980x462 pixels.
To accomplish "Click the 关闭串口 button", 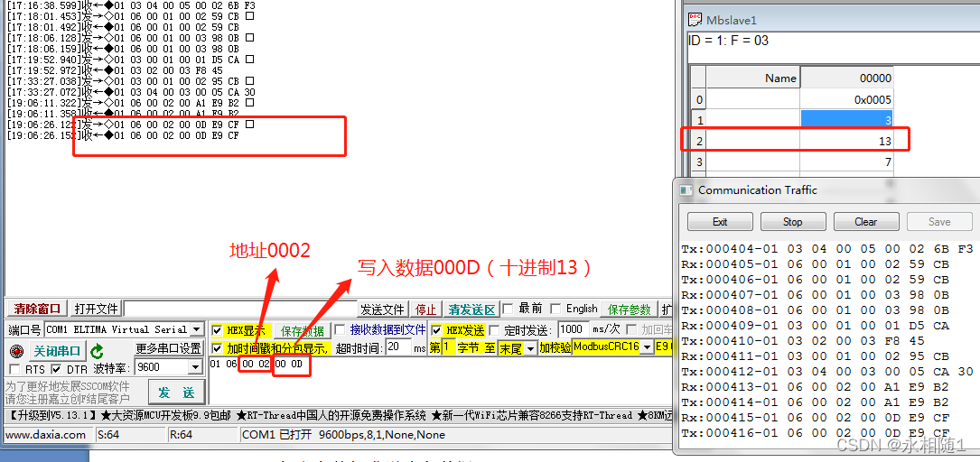I will 56,351.
